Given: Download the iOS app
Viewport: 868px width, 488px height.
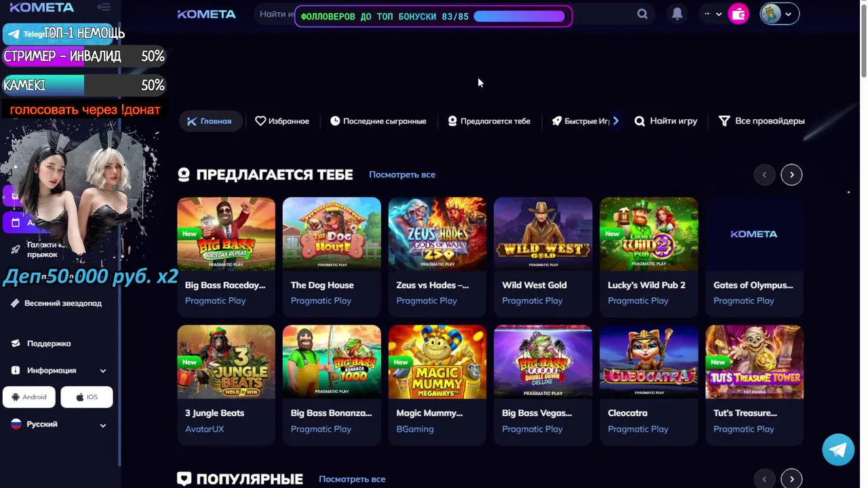Looking at the screenshot, I should pyautogui.click(x=87, y=397).
